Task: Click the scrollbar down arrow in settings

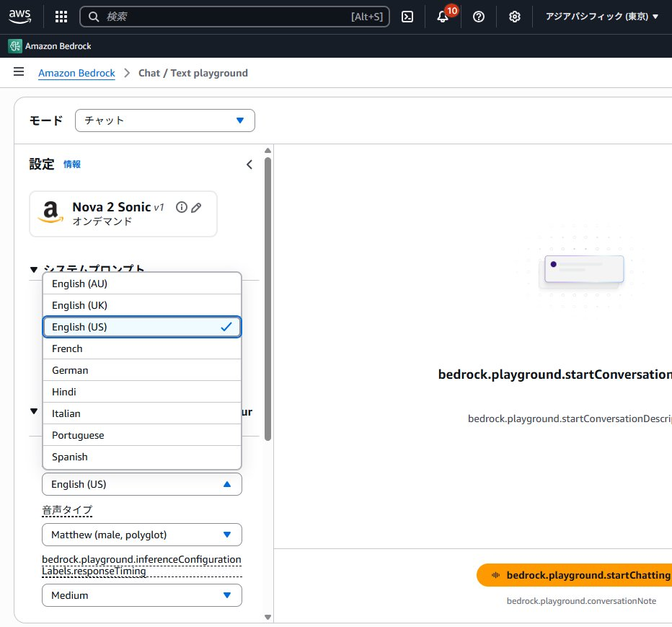Action: (x=268, y=617)
